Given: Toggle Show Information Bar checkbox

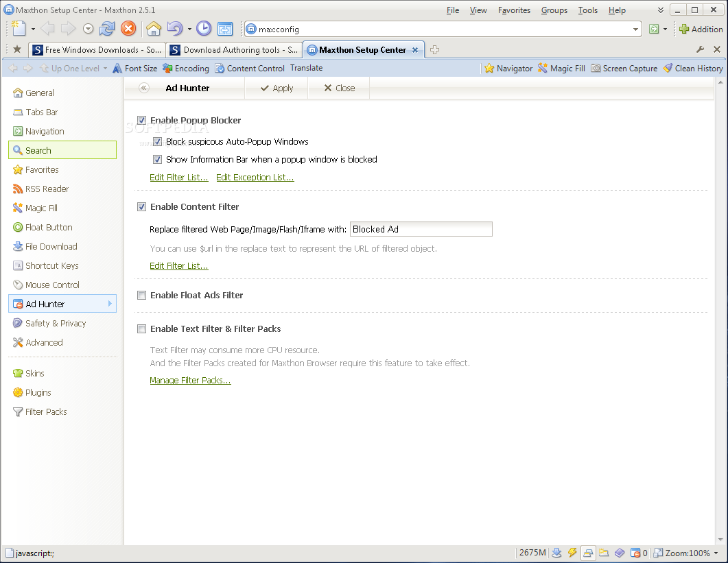Looking at the screenshot, I should point(157,159).
